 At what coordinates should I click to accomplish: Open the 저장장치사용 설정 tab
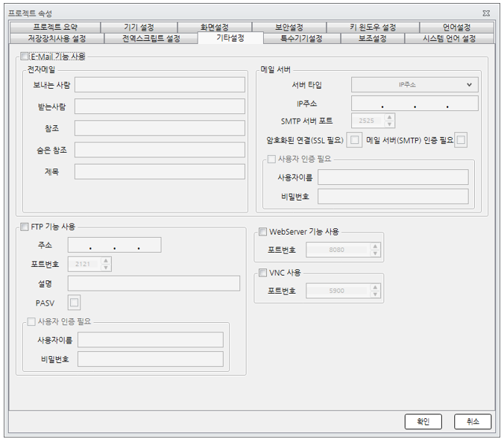pos(57,39)
